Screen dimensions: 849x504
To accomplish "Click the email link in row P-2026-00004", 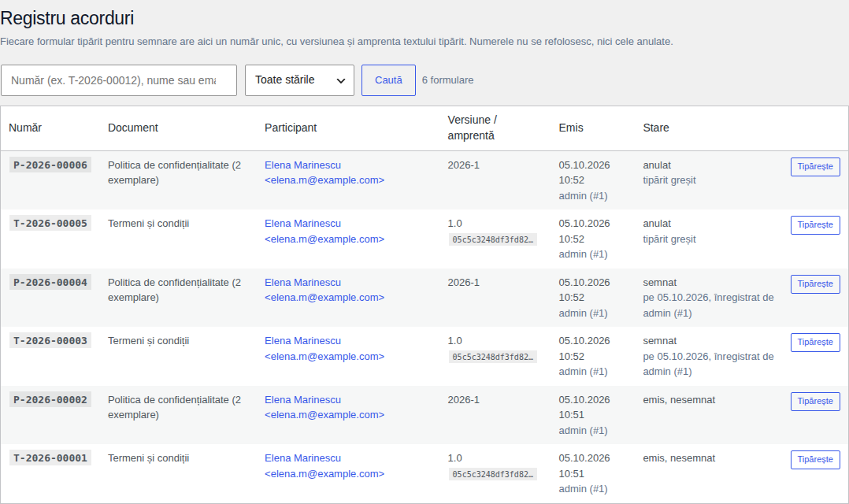I will click(x=324, y=298).
